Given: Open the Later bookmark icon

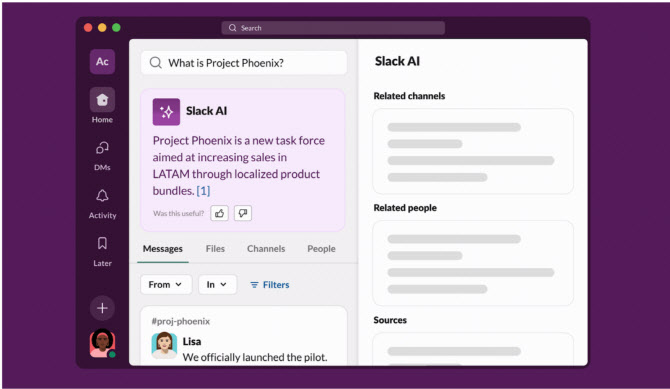Looking at the screenshot, I should [102, 243].
